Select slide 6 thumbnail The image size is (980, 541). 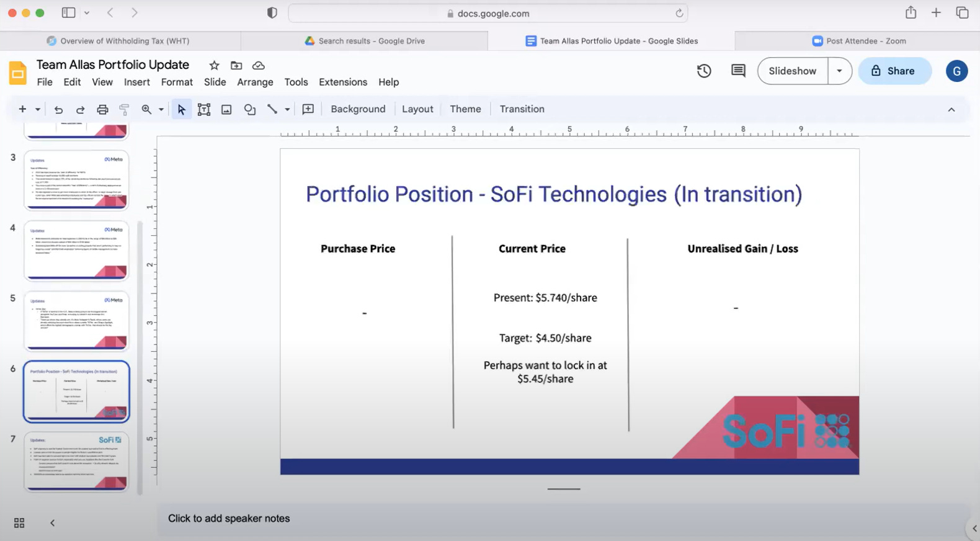(x=76, y=391)
